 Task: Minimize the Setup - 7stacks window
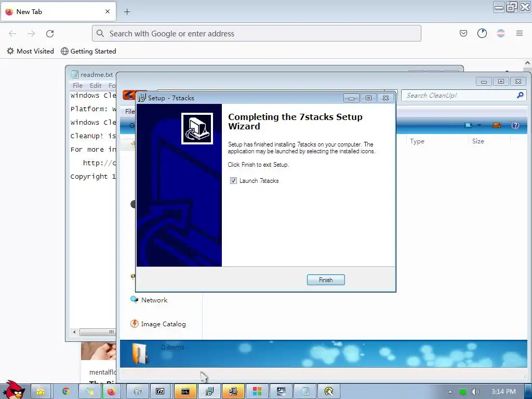click(x=352, y=98)
